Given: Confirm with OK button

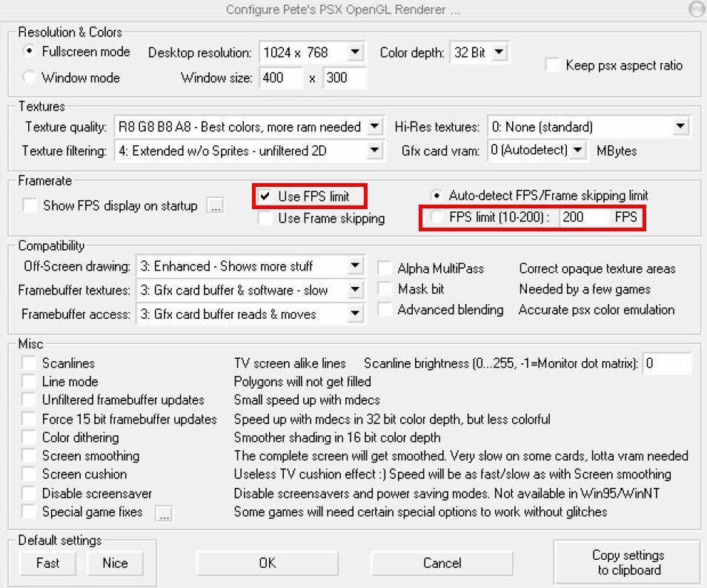Looking at the screenshot, I should tap(267, 564).
